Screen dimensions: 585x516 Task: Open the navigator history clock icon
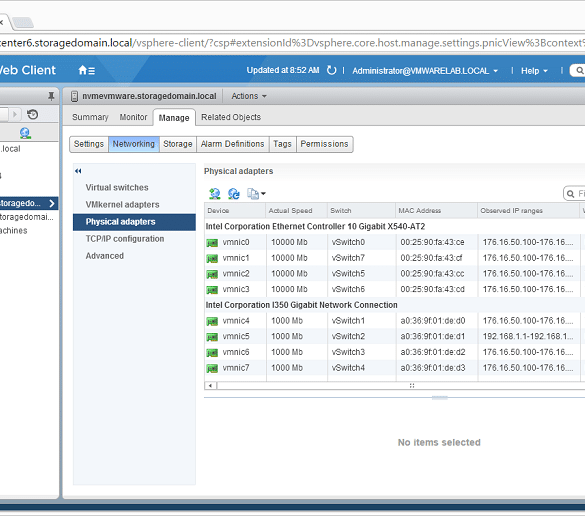click(33, 114)
